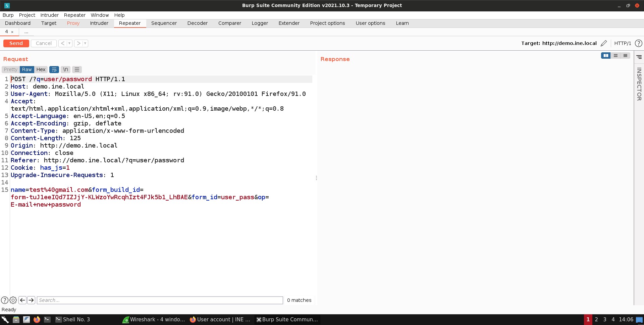Open text editor taskbar icon
Image resolution: width=644 pixels, height=325 pixels.
point(26,320)
